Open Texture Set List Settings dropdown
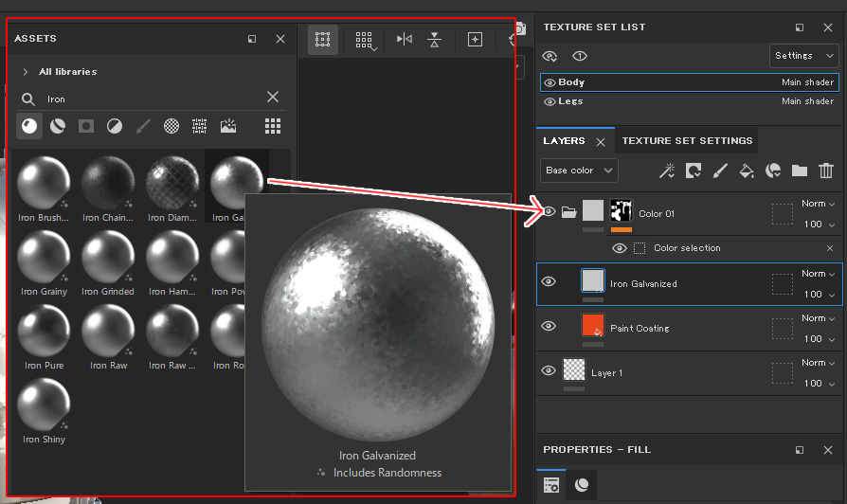 802,56
